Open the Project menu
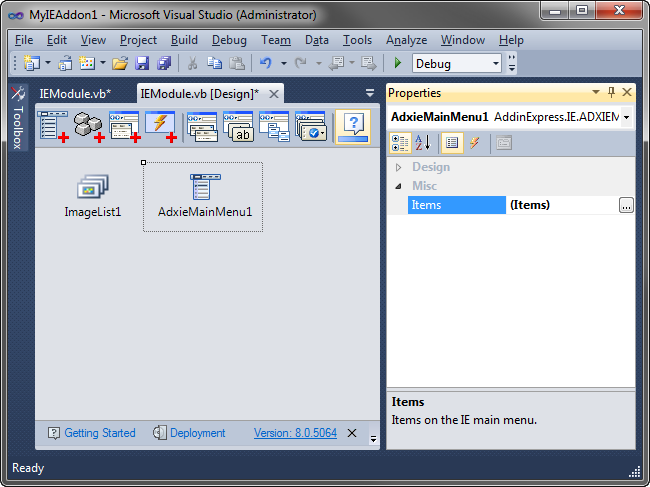Viewport: 650px width, 487px height. click(138, 40)
